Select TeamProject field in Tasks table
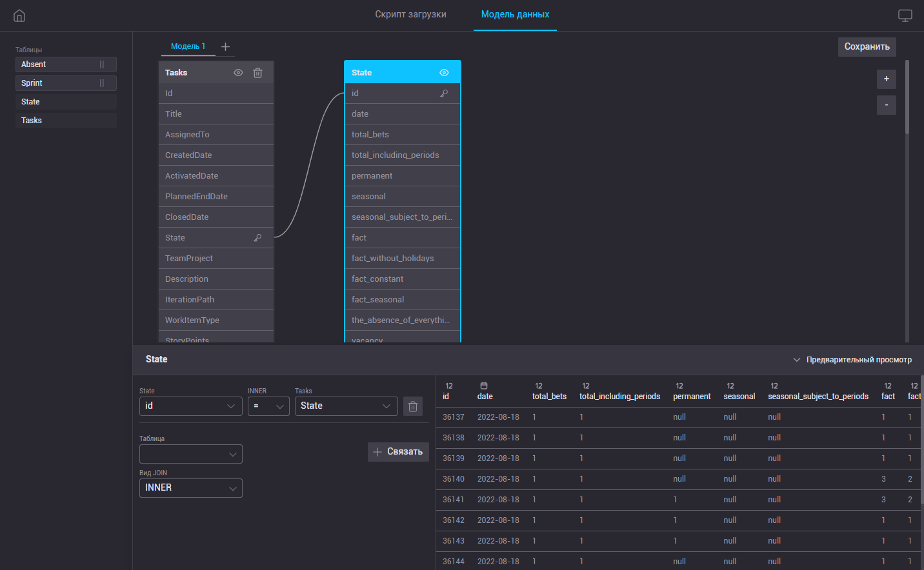The height and width of the screenshot is (570, 924). [216, 259]
